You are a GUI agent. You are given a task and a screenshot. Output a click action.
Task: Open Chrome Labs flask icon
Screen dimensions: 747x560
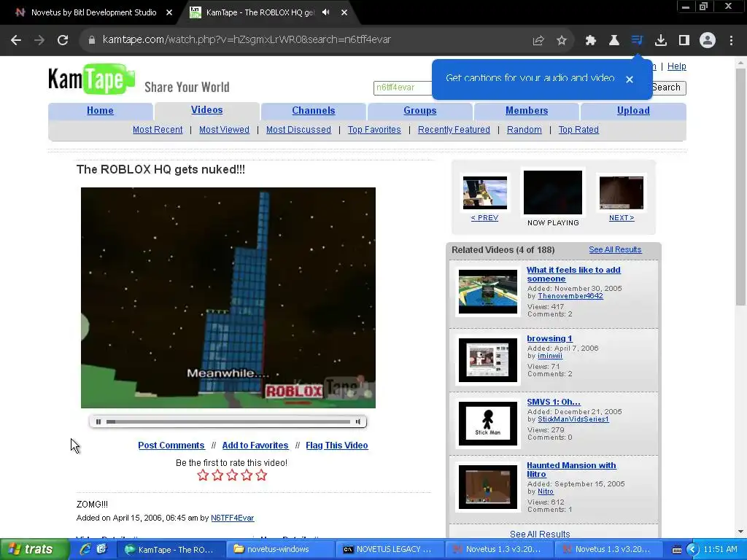coord(614,41)
